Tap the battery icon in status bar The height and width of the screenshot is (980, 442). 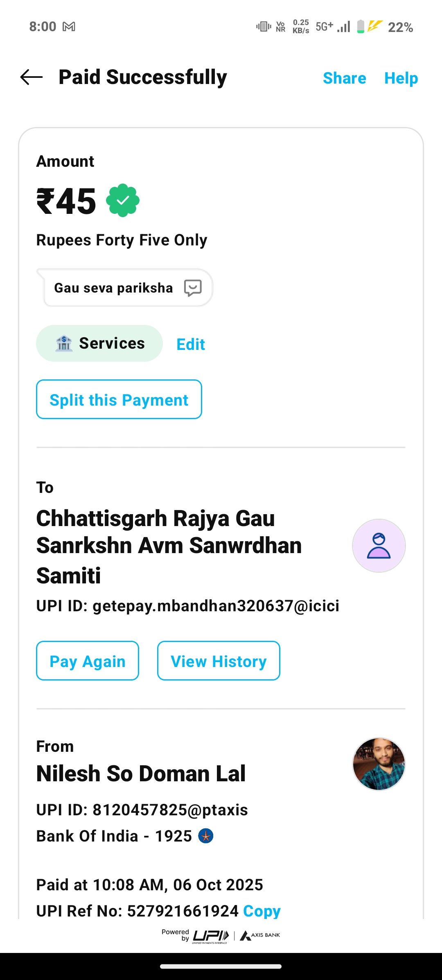(x=361, y=27)
